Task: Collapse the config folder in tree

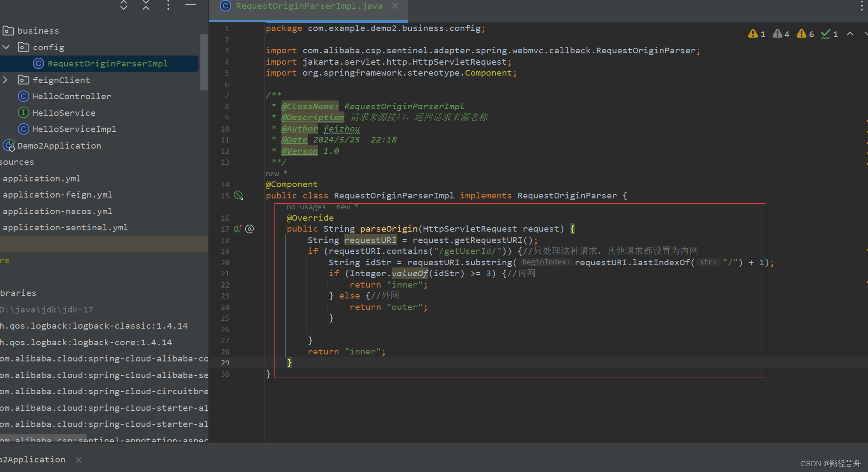Action: tap(6, 47)
